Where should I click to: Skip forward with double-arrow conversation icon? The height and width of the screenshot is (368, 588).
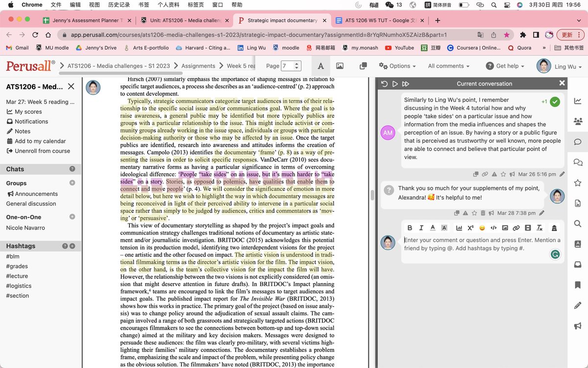click(x=406, y=84)
